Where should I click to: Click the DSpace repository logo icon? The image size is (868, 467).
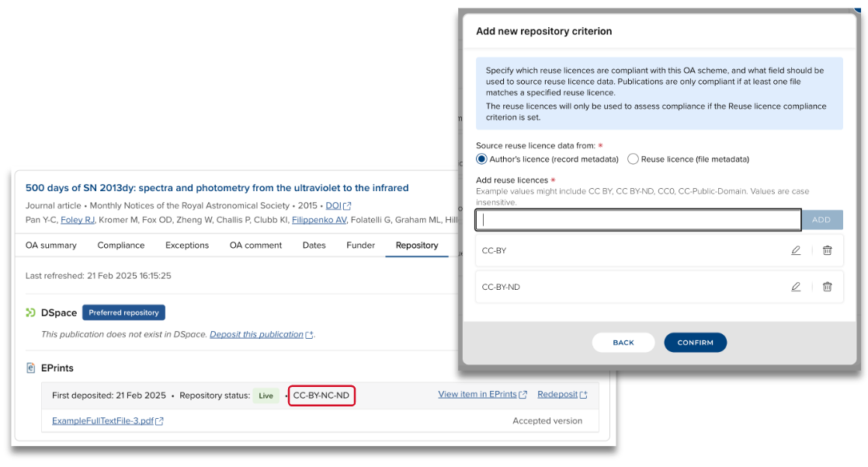(x=31, y=312)
